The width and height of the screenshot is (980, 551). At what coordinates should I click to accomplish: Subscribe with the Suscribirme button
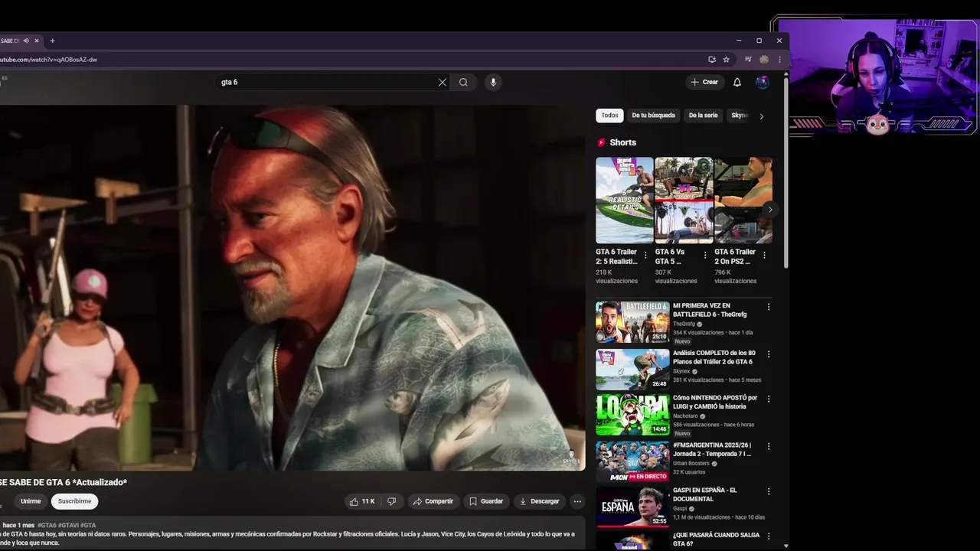click(x=74, y=501)
